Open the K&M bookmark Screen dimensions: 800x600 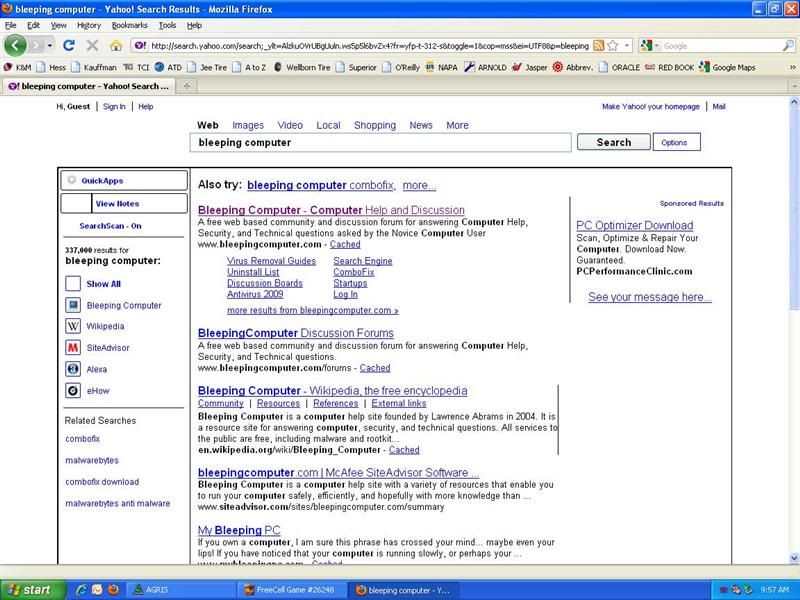coord(17,67)
